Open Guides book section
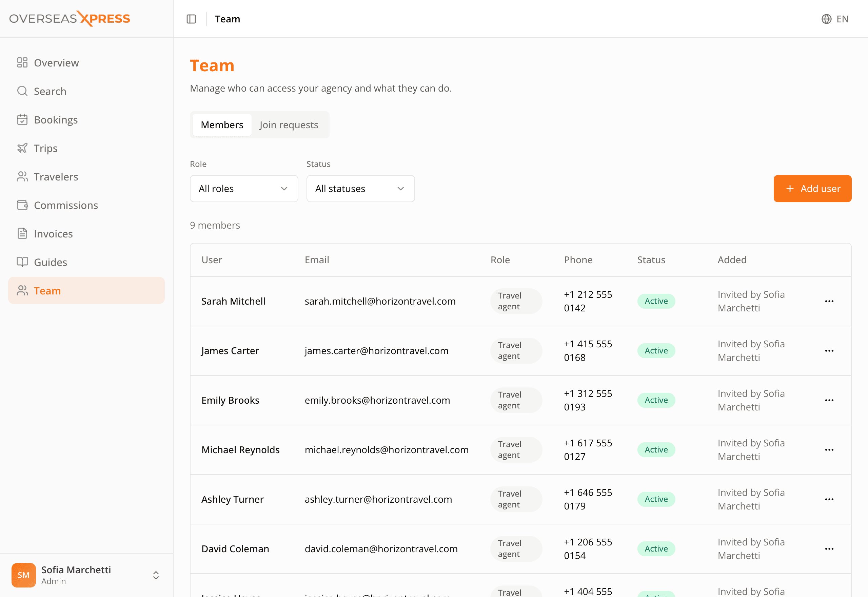 (x=86, y=262)
